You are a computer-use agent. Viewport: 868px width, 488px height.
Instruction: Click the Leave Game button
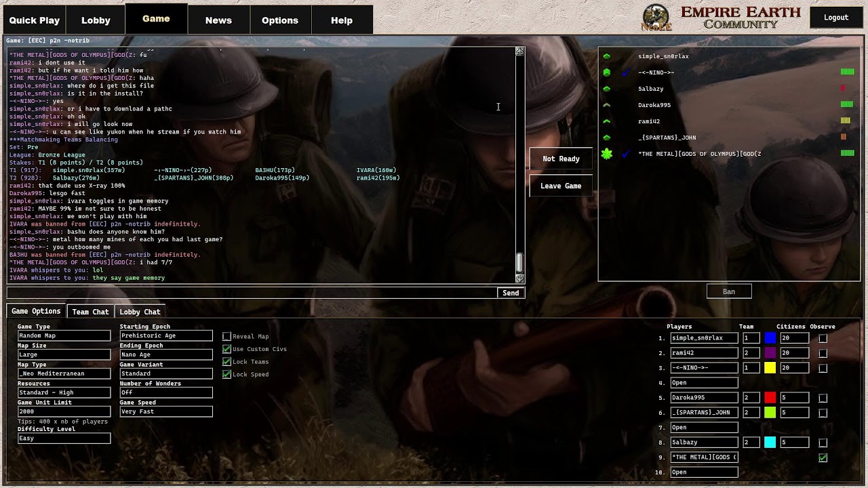tap(561, 186)
